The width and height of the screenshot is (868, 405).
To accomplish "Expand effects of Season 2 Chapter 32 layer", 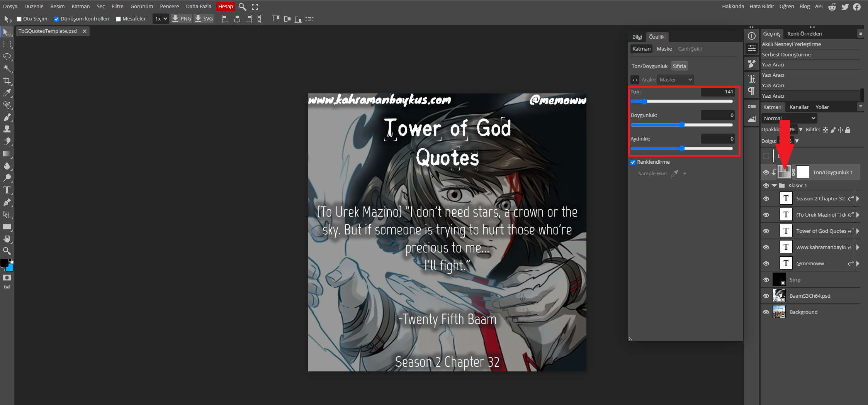I will (x=858, y=199).
